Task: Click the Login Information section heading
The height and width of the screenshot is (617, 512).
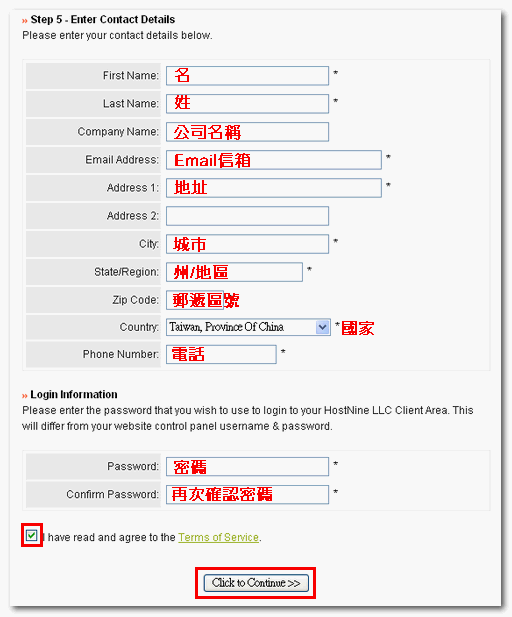Action: (74, 394)
